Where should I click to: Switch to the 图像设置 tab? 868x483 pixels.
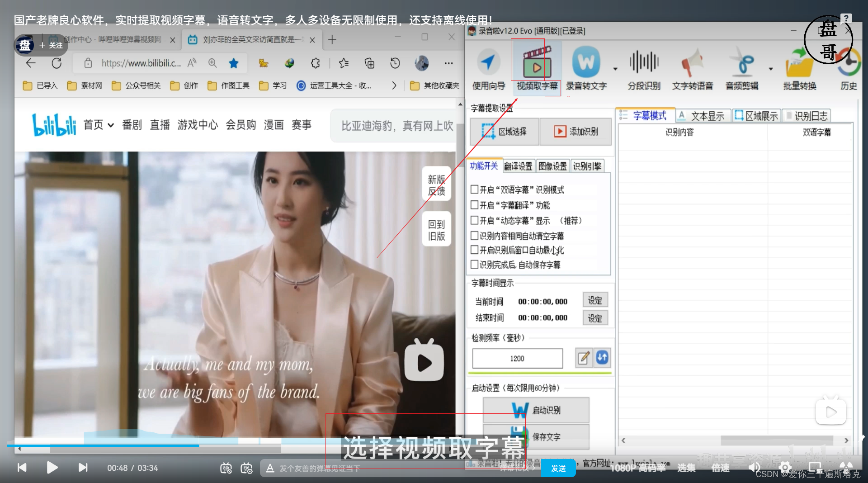tap(552, 166)
